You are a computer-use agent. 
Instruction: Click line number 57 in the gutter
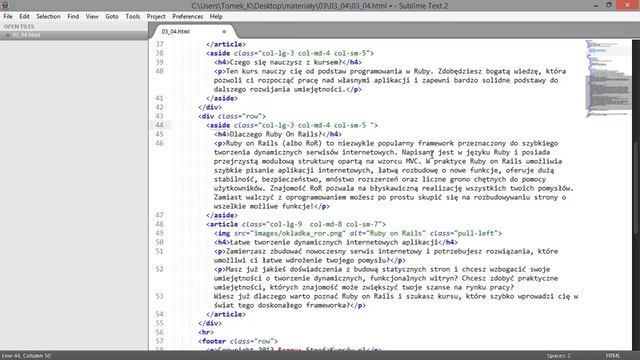click(159, 341)
